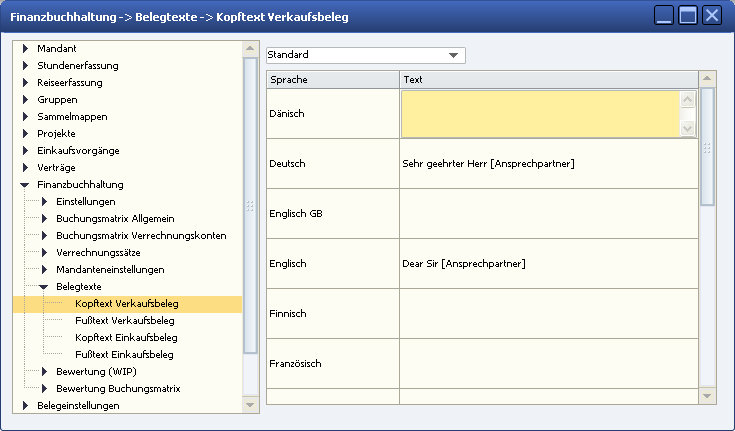This screenshot has width=735, height=431.
Task: Select Kopftext Einkaufsbeleg tree item
Action: click(x=125, y=338)
